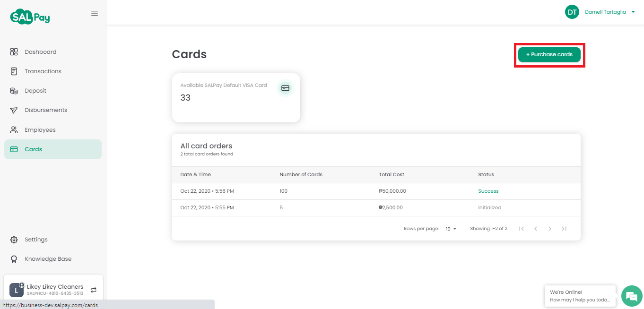The width and height of the screenshot is (644, 309).
Task: Go to last page of card orders
Action: pyautogui.click(x=564, y=229)
